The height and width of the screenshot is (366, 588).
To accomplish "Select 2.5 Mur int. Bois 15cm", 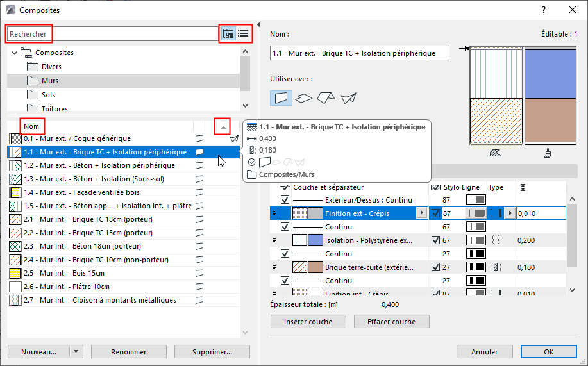I will point(124,273).
